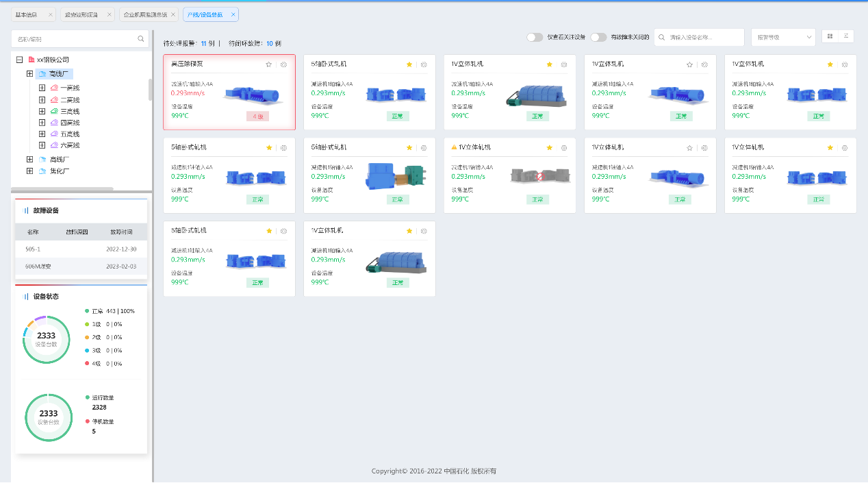
Task: Toggle 有故障未关闭的 switch
Action: click(x=598, y=37)
